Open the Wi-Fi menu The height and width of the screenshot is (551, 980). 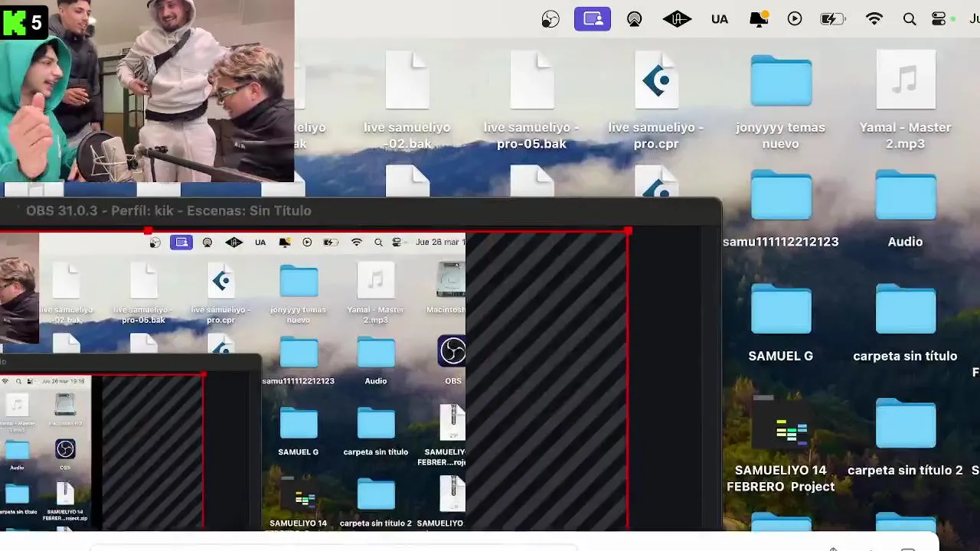click(x=874, y=19)
